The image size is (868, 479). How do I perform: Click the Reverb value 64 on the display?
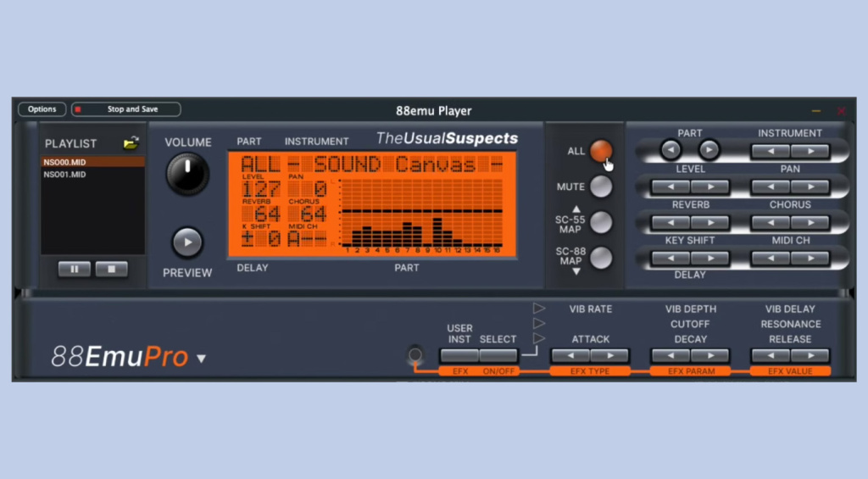pyautogui.click(x=268, y=214)
